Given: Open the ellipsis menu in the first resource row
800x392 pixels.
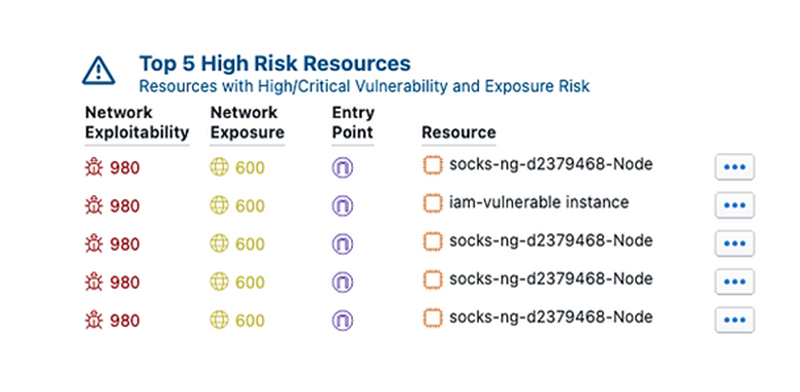Looking at the screenshot, I should [x=734, y=167].
